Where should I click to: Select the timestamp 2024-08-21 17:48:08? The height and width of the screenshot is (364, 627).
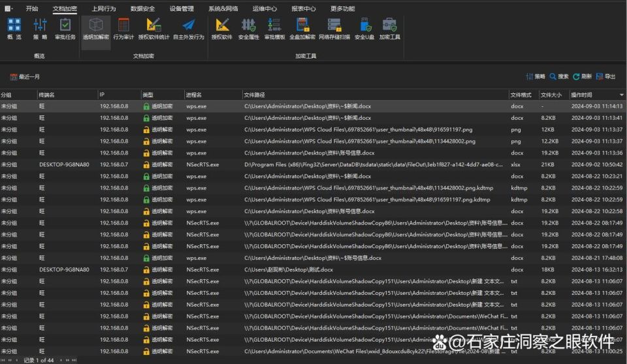point(596,258)
